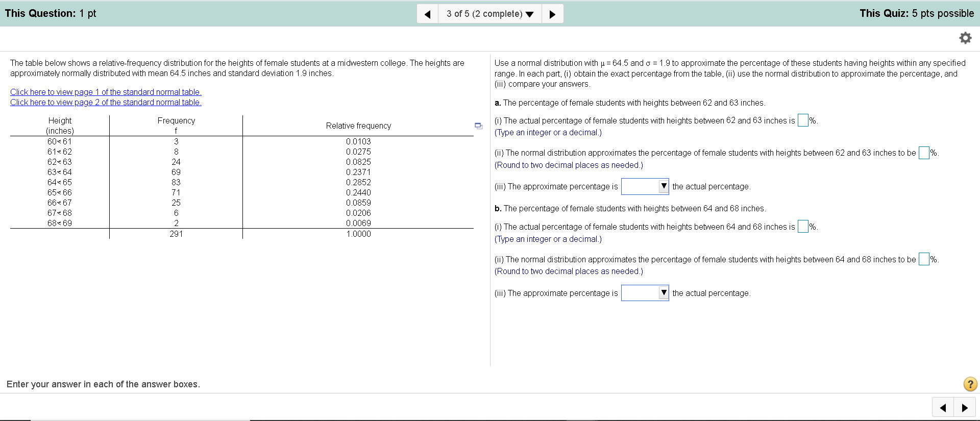
Task: Open the question selector '3 of 5' dropdown
Action: 490,14
